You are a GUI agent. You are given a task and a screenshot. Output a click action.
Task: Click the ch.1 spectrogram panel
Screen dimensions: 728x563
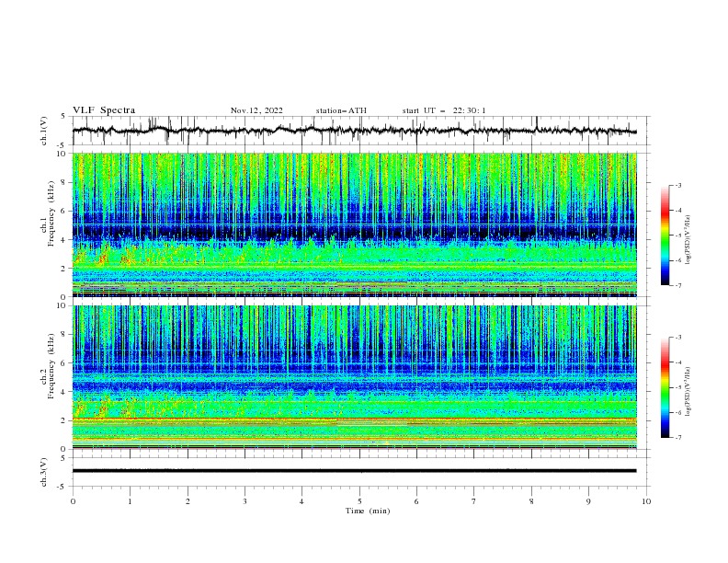pyautogui.click(x=355, y=224)
